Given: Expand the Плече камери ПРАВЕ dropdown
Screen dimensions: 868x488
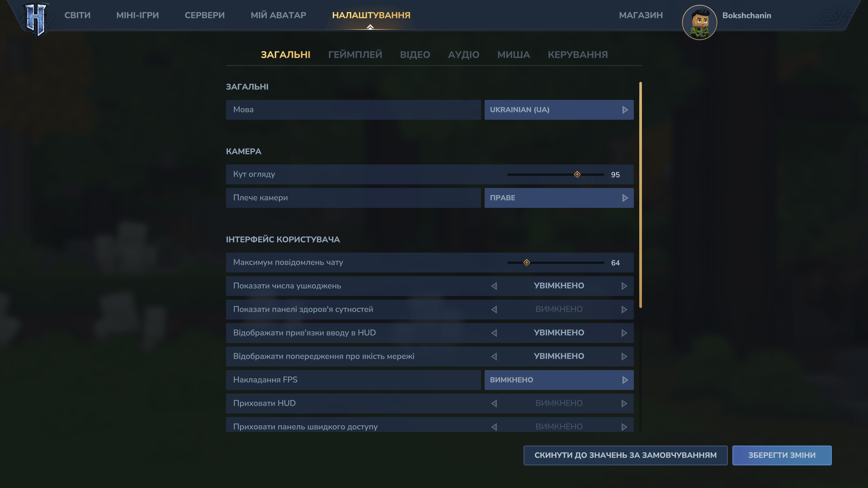Looking at the screenshot, I should [x=559, y=198].
